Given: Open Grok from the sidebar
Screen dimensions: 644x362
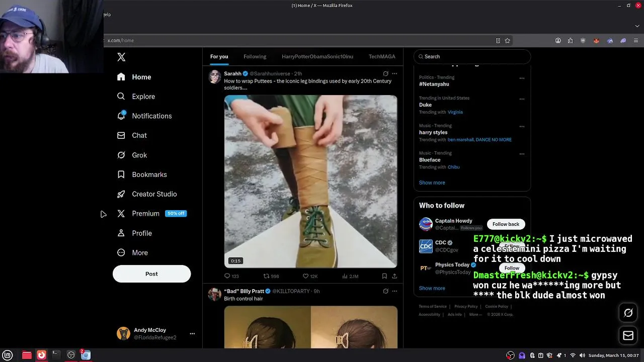Looking at the screenshot, I should click(132, 155).
